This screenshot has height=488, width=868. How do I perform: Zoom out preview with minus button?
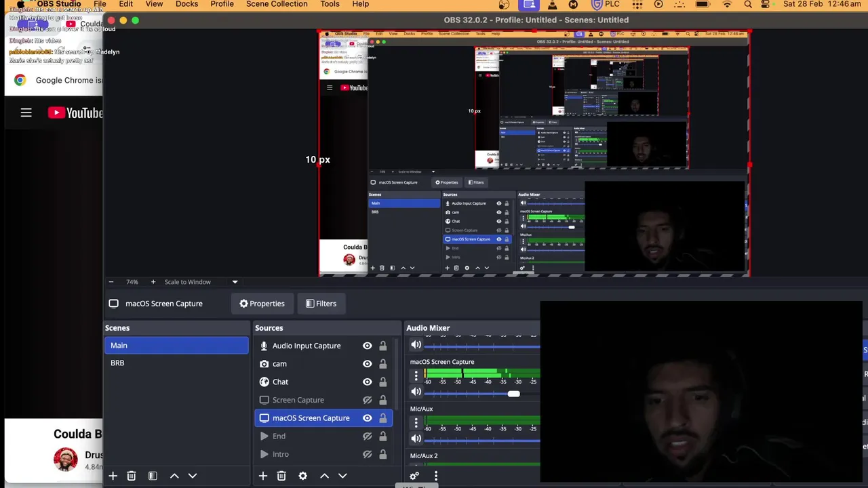(x=111, y=282)
